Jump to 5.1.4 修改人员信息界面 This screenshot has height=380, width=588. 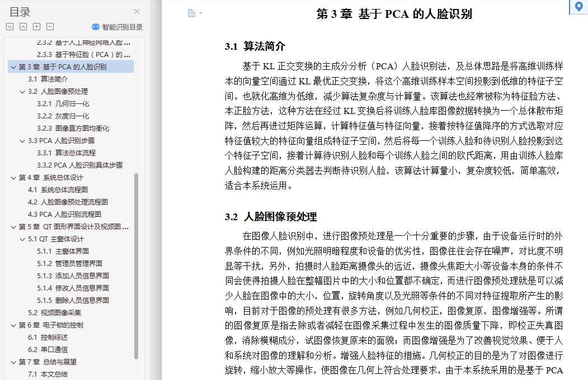pyautogui.click(x=73, y=288)
